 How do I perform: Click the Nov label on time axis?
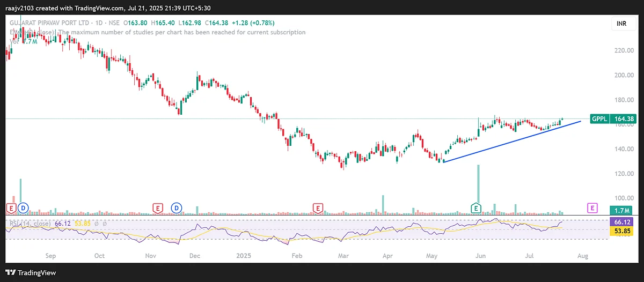pyautogui.click(x=151, y=256)
